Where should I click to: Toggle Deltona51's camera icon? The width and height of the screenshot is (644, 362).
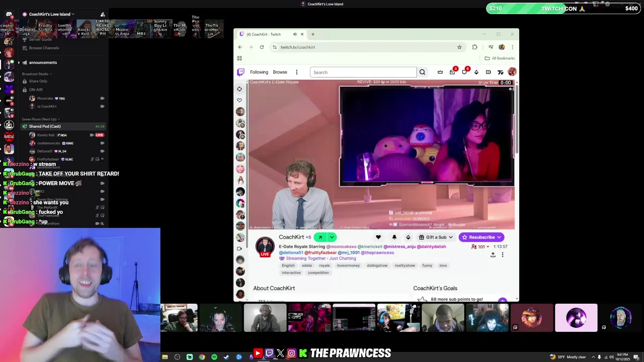coord(102,151)
